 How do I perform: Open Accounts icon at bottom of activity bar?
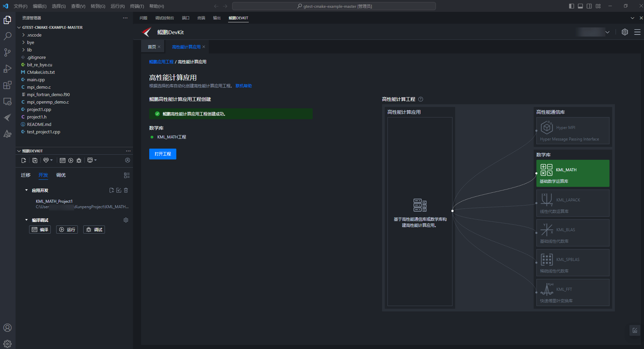pyautogui.click(x=7, y=328)
